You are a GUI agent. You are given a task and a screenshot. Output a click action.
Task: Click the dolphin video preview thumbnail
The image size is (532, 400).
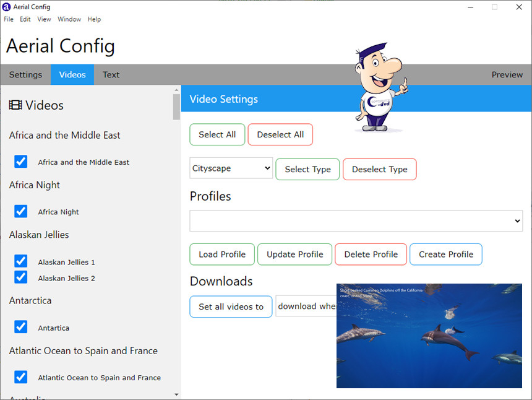pyautogui.click(x=429, y=336)
